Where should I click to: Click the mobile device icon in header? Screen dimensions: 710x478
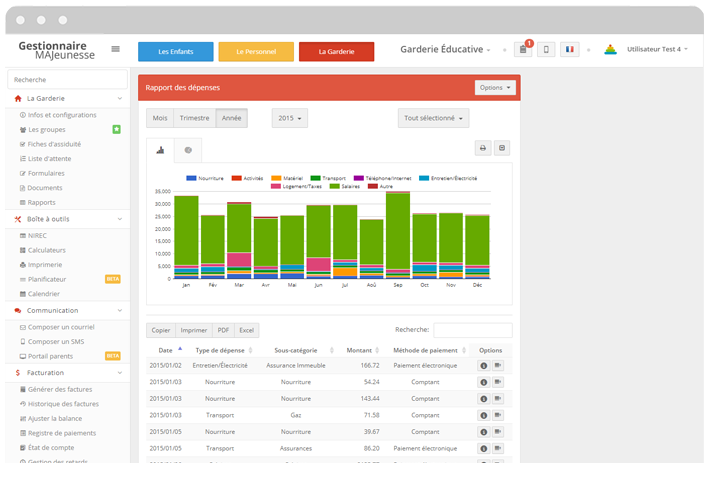(x=546, y=50)
